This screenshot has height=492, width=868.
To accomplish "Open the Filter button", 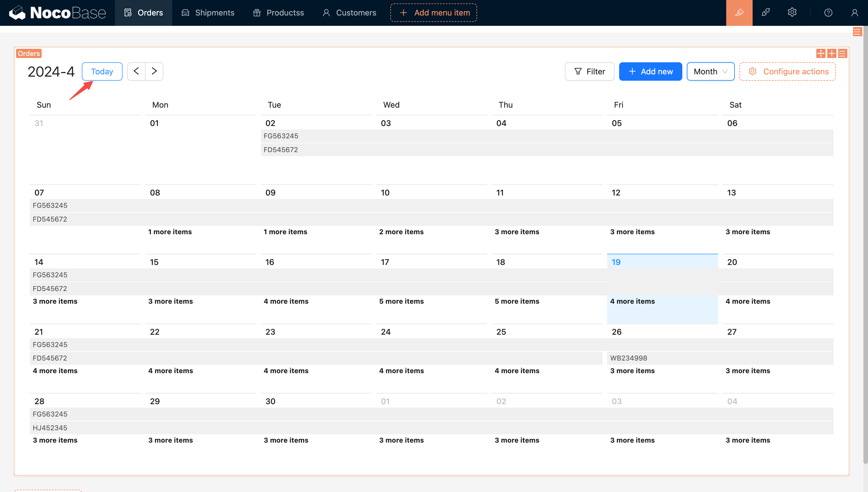I will [589, 71].
